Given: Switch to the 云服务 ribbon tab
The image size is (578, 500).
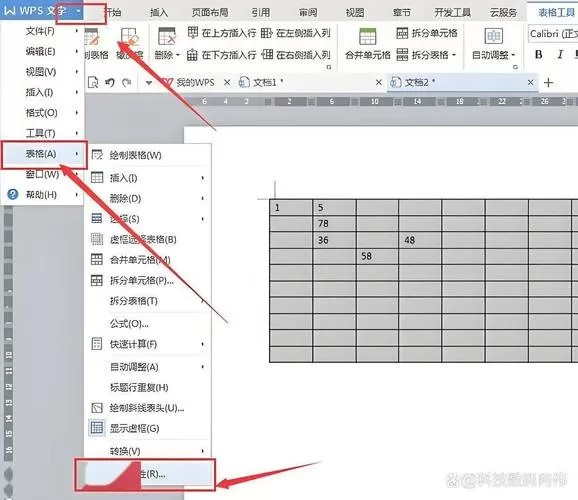Looking at the screenshot, I should tap(503, 13).
